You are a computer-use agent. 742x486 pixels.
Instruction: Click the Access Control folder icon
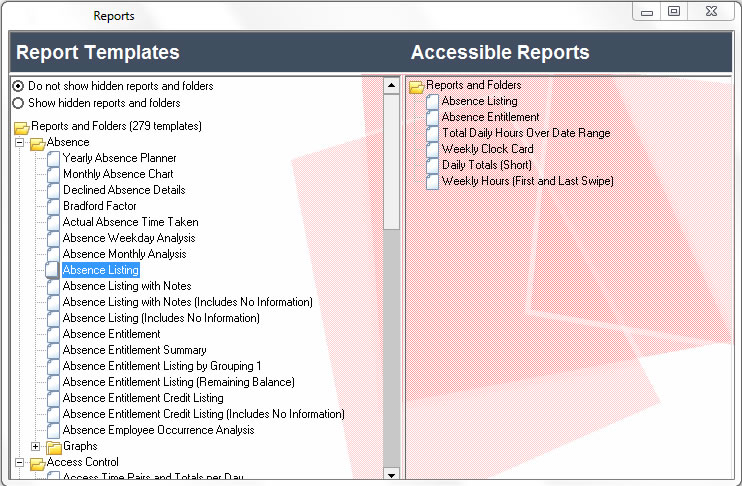click(x=37, y=463)
